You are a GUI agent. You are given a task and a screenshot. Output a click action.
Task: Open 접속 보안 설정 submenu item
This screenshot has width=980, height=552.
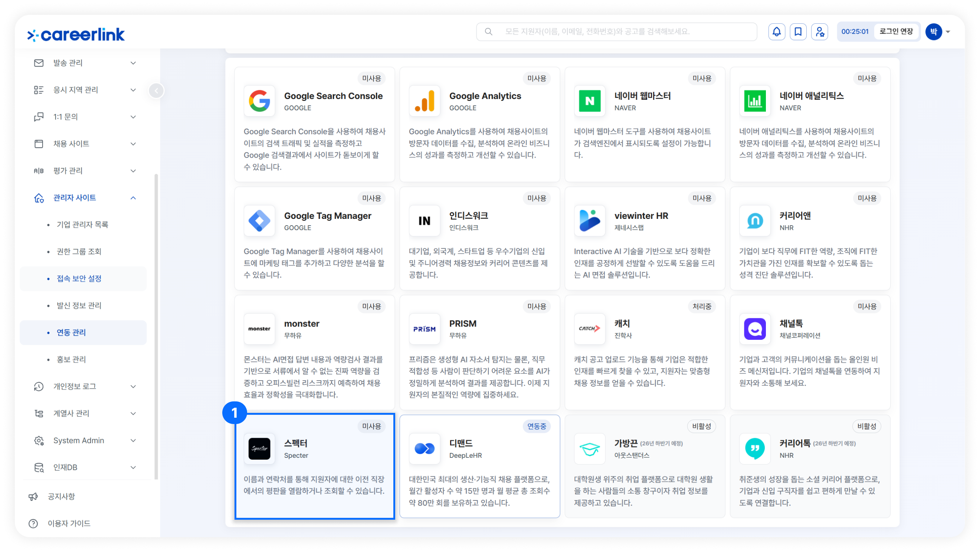(x=83, y=279)
